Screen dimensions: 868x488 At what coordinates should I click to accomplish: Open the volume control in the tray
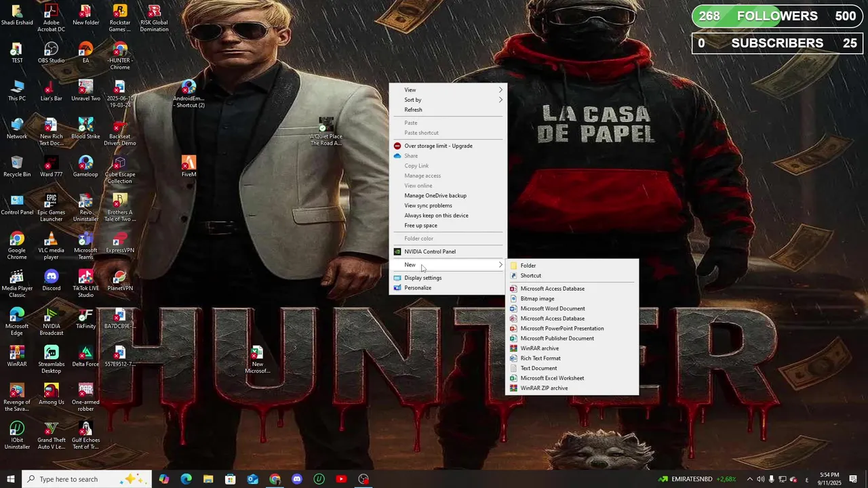tap(760, 479)
